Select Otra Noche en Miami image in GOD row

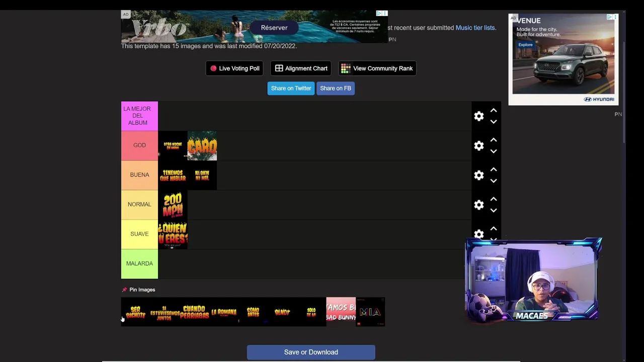point(173,146)
